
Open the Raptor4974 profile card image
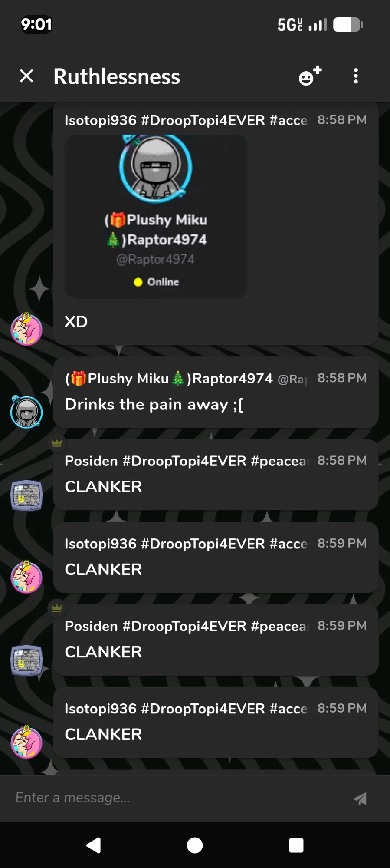(x=156, y=216)
